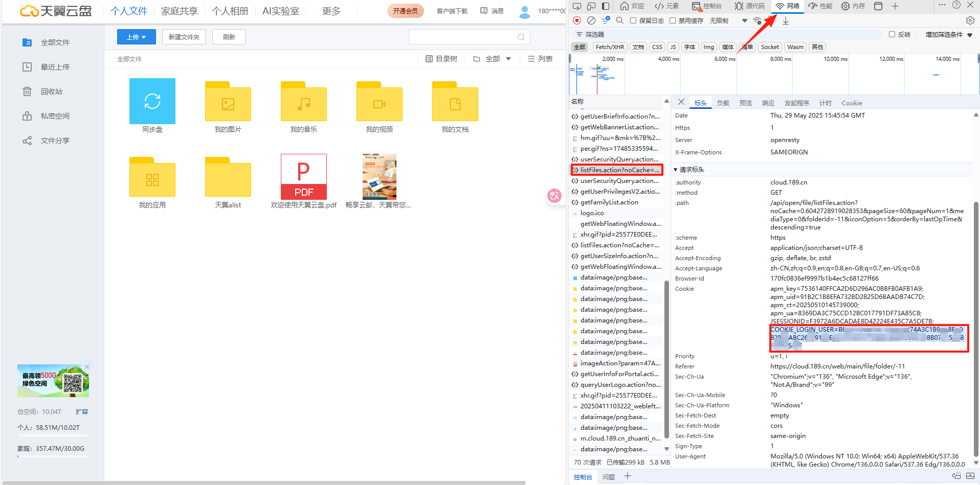This screenshot has width=980, height=485.
Task: Click the 客户端下载 link
Action: [x=452, y=11]
